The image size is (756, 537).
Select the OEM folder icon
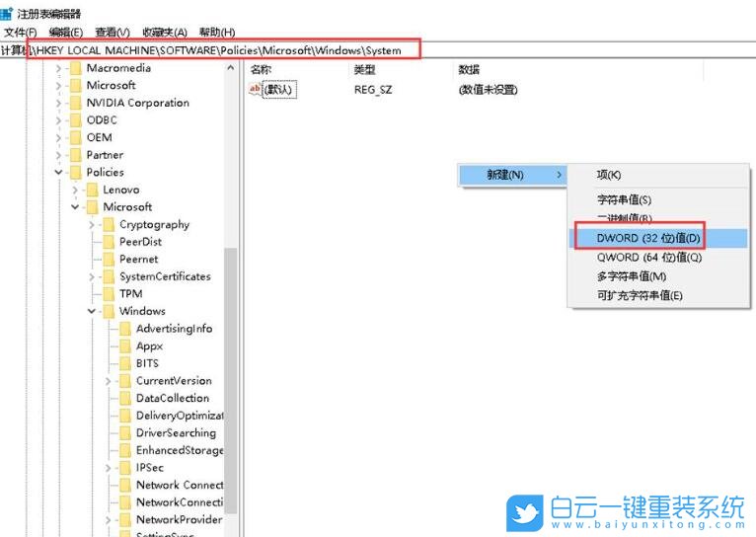click(x=76, y=138)
